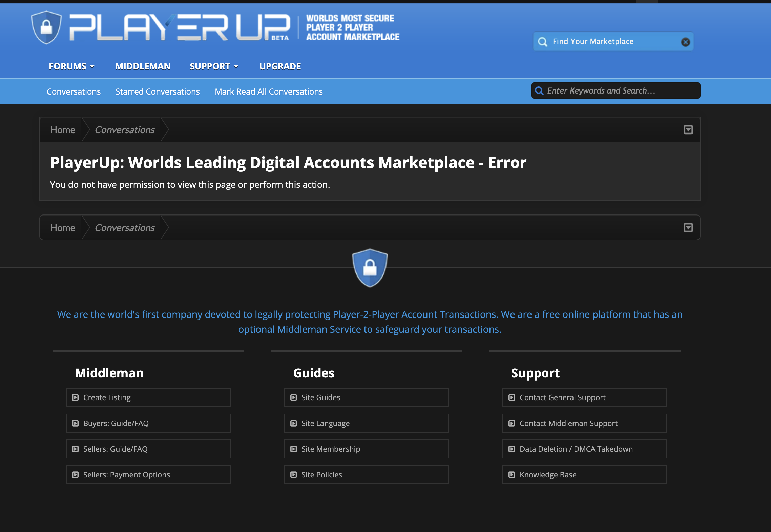Click the Middleman footer heading
771x532 pixels.
109,373
